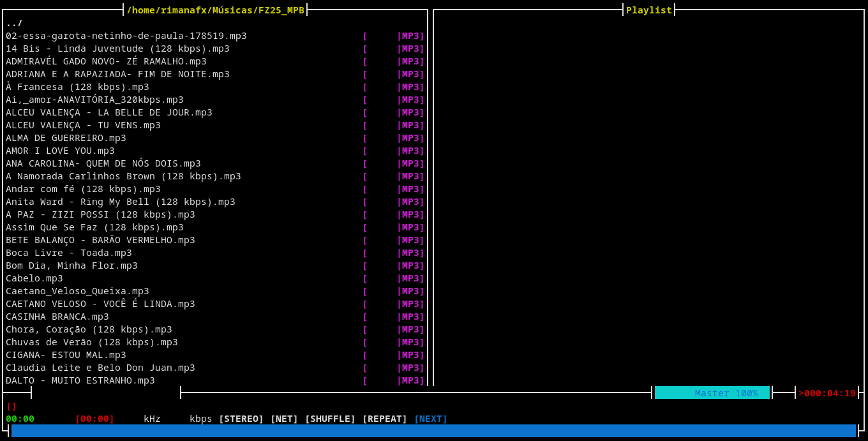Viewport: 868px width, 441px height.
Task: Click the Master 100% volume bar
Action: [712, 393]
